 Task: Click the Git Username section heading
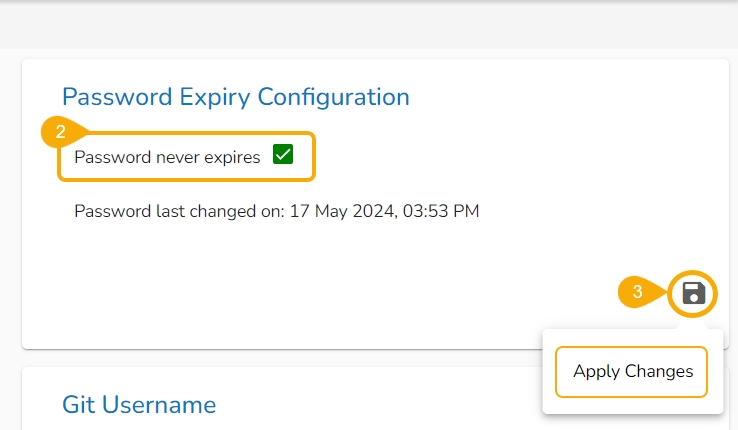(139, 405)
